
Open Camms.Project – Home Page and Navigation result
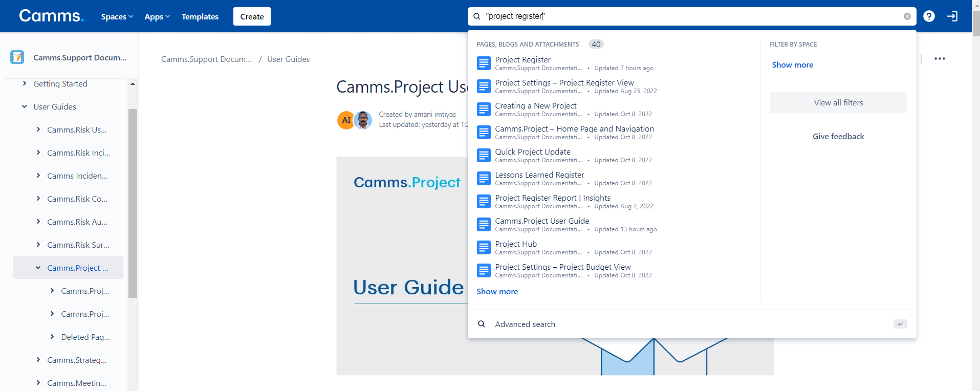pos(574,129)
